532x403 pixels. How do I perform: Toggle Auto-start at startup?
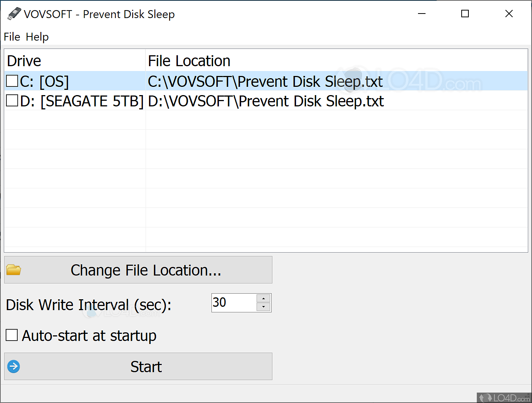point(12,335)
